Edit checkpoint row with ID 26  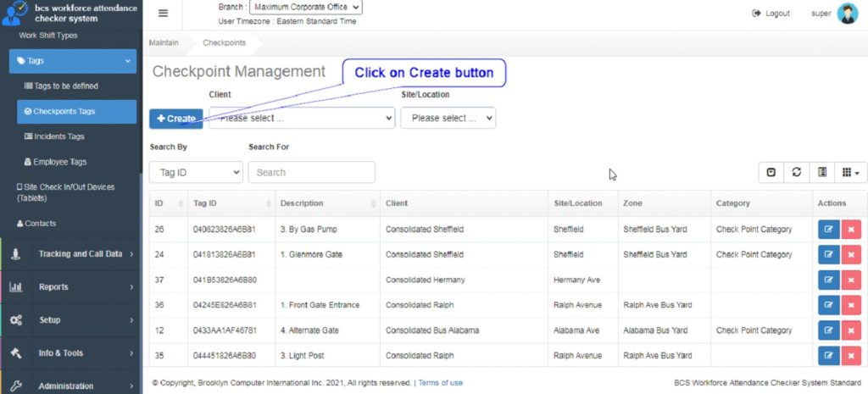[827, 230]
